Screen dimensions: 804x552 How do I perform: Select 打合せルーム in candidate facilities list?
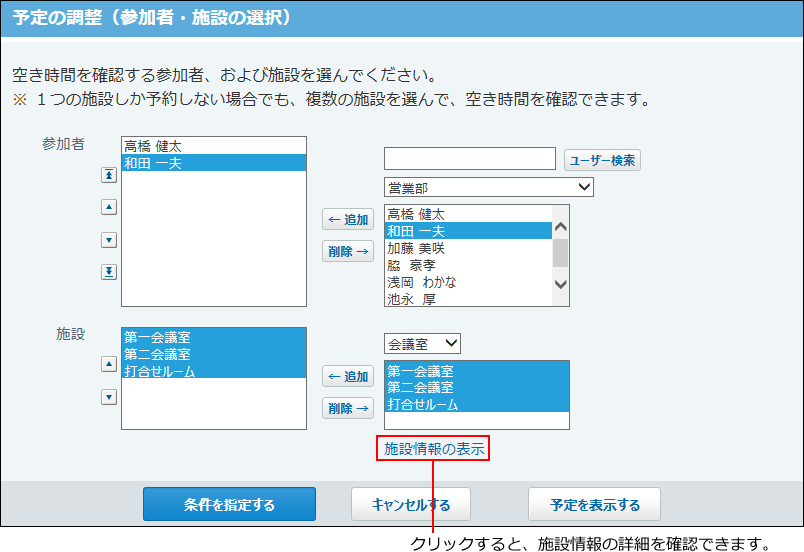pos(477,404)
